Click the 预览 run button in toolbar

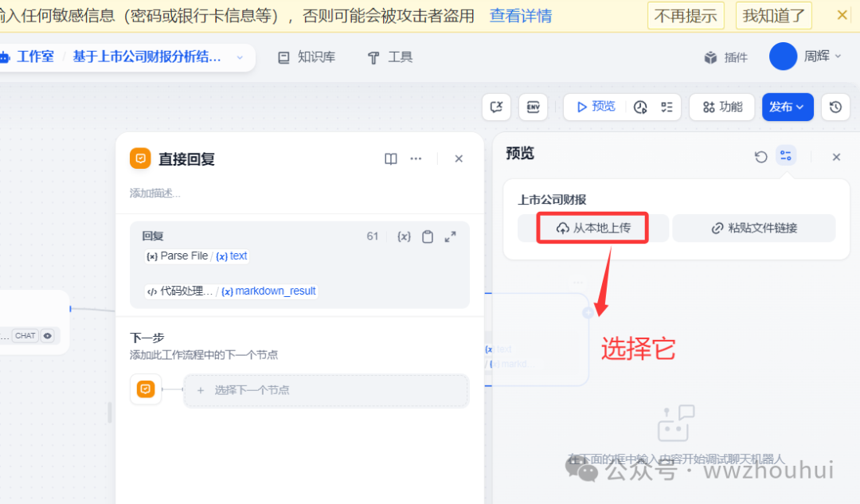596,107
